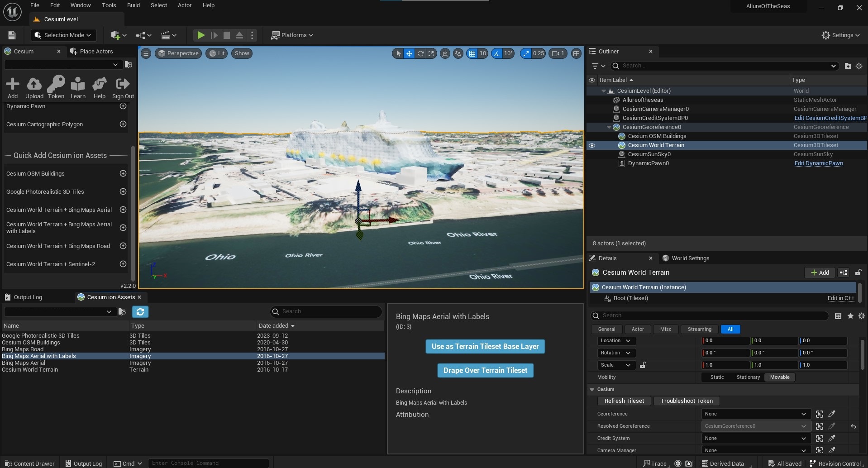This screenshot has width=868, height=468.
Task: Add Google Photorealistic 3D Tiles quick asset
Action: tap(123, 192)
